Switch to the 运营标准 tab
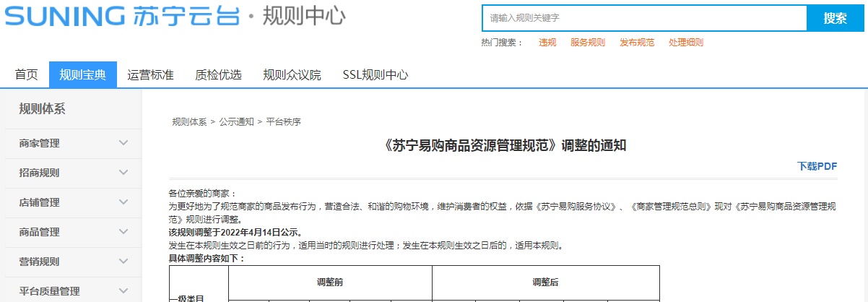 pos(151,75)
